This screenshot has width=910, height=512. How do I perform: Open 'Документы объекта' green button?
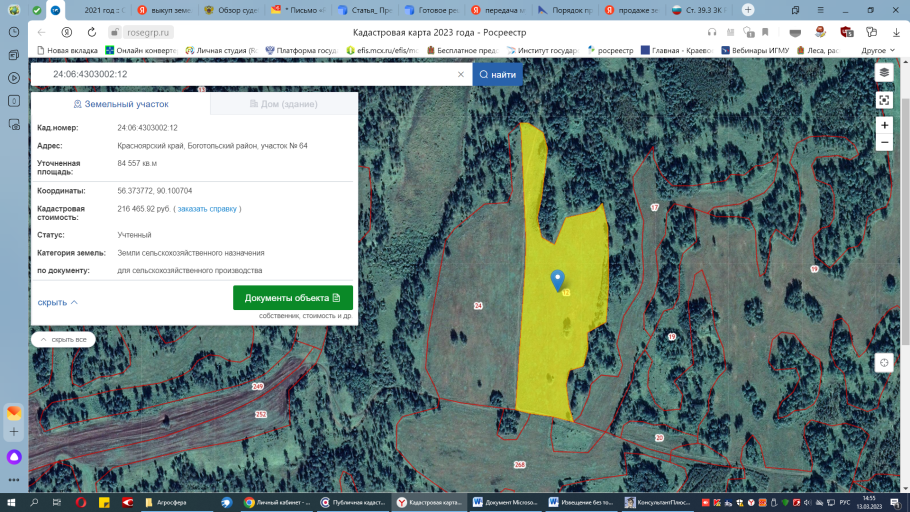click(x=293, y=298)
